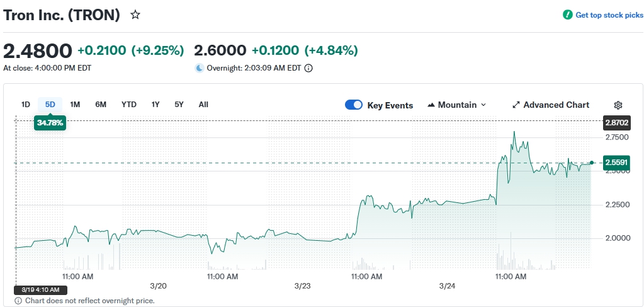Image resolution: width=644 pixels, height=307 pixels.
Task: Open the Advanced Chart link
Action: click(x=556, y=105)
